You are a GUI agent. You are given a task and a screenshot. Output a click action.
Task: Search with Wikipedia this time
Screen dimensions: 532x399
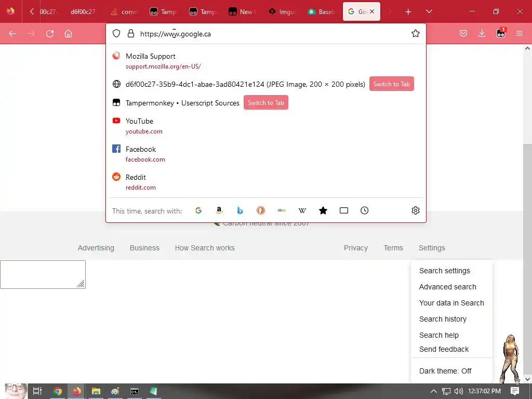point(302,210)
